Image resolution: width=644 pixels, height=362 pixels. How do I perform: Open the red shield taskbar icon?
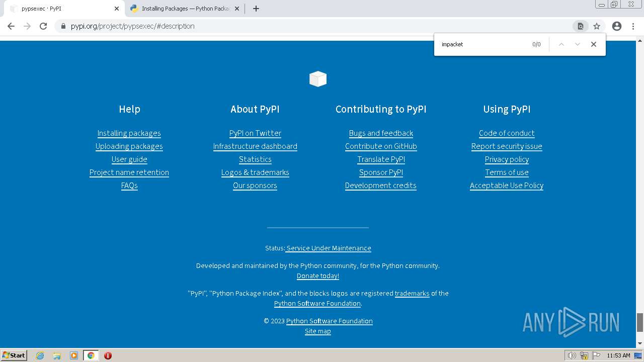(108, 355)
